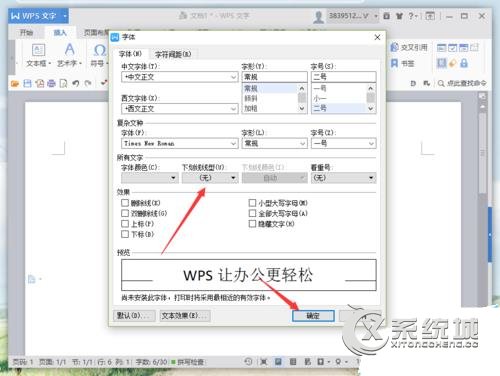Screen dimensions: 500x376
Task: Open the font color (字体颜色) picker
Action: point(149,178)
